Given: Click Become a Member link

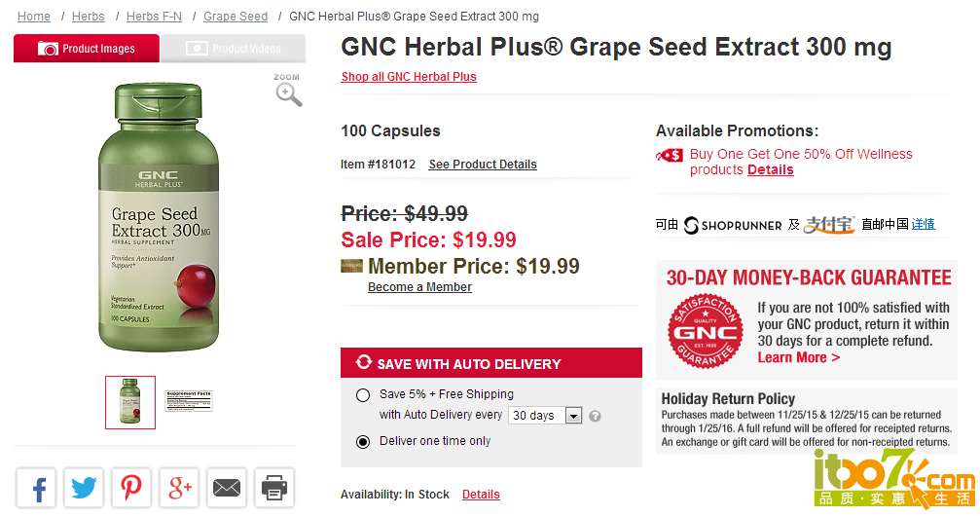Looking at the screenshot, I should pos(419,286).
